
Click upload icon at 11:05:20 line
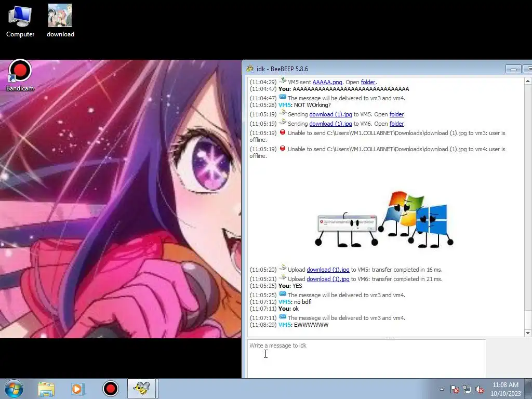point(282,269)
